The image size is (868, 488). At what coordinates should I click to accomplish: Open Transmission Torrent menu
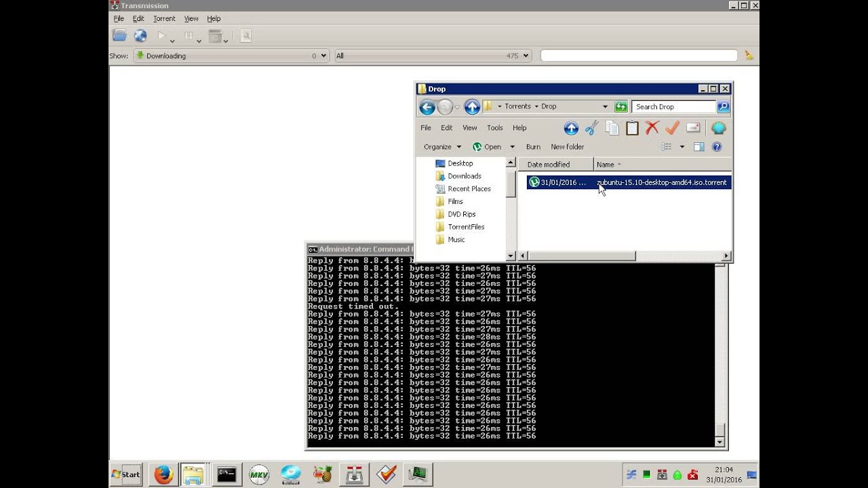[x=164, y=18]
